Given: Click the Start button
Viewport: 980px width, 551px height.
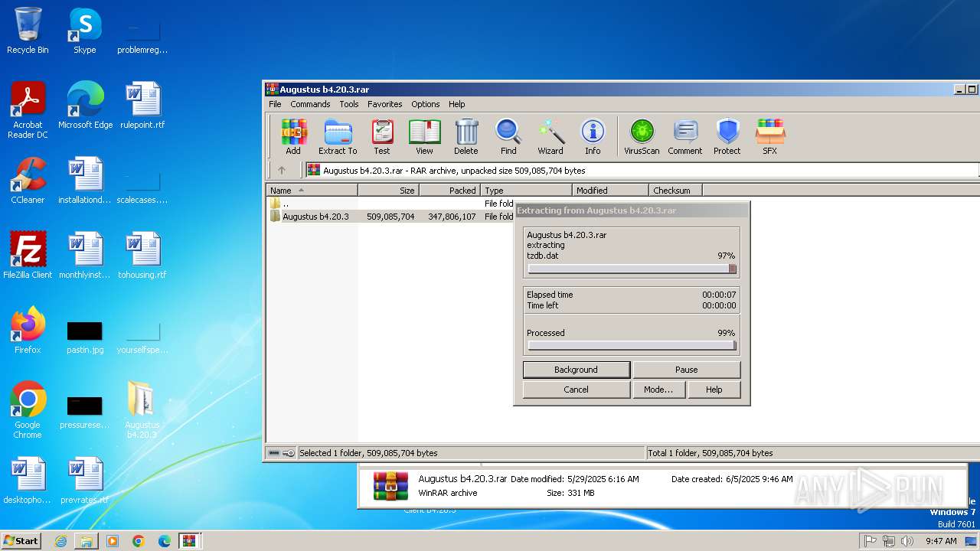Looking at the screenshot, I should 21,540.
